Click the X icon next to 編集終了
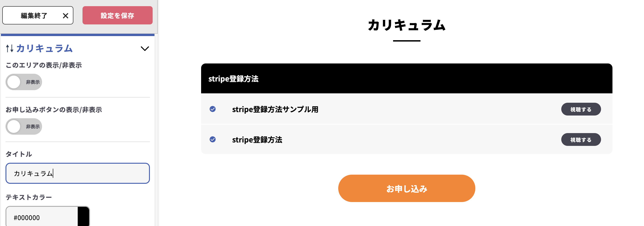Screen dimensions: 644x226 (x=66, y=16)
